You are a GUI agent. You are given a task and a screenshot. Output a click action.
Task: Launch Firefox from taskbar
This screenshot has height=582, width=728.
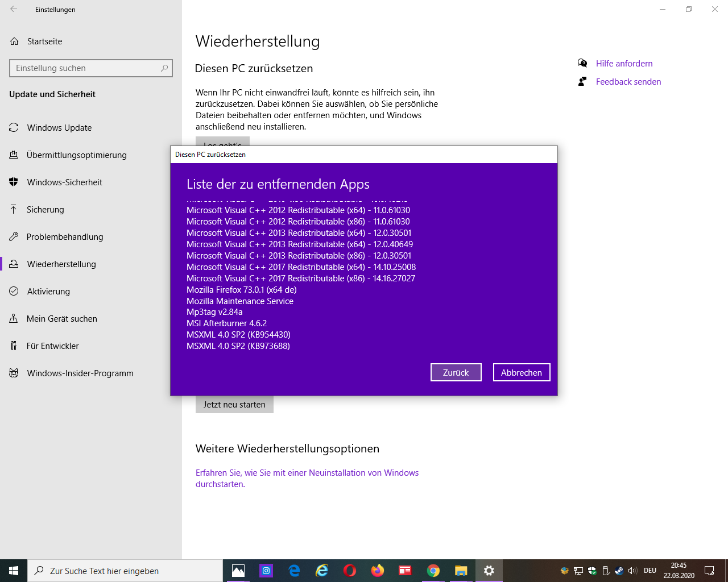[x=378, y=571]
